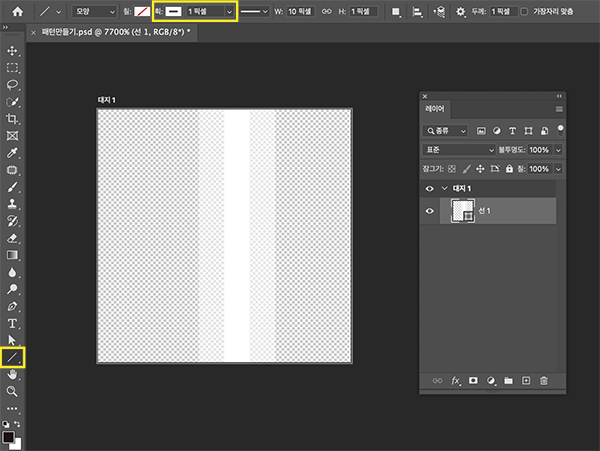Click the stroke color swatch

click(172, 12)
